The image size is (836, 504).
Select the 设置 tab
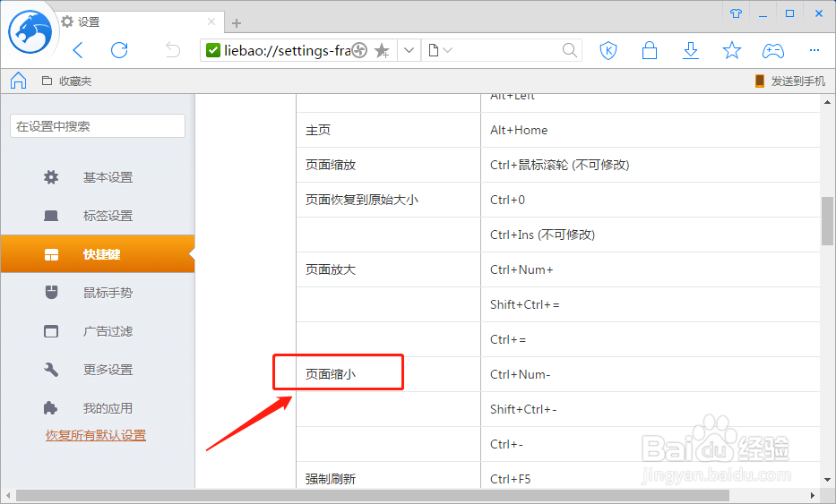pos(137,21)
